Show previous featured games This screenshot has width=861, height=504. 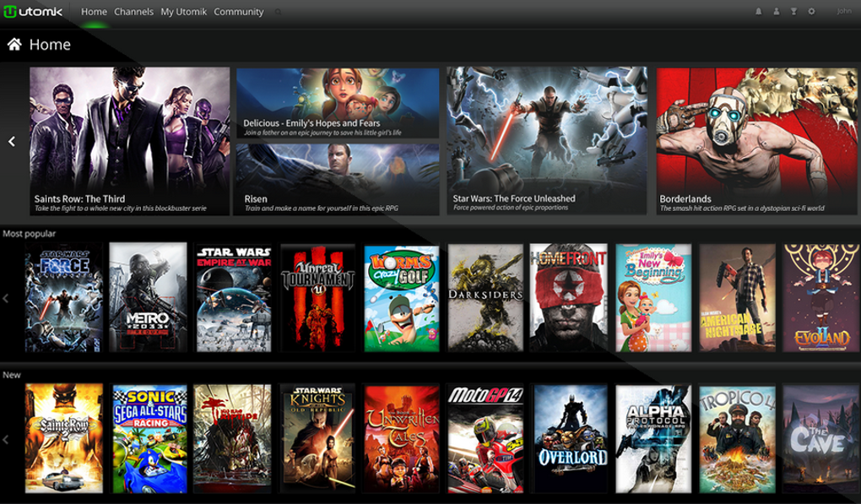tap(12, 142)
